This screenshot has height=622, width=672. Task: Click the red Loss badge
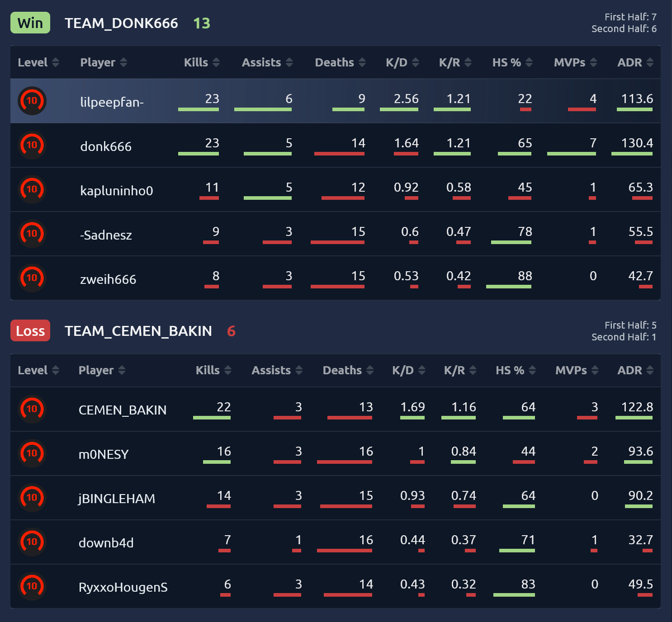point(30,331)
